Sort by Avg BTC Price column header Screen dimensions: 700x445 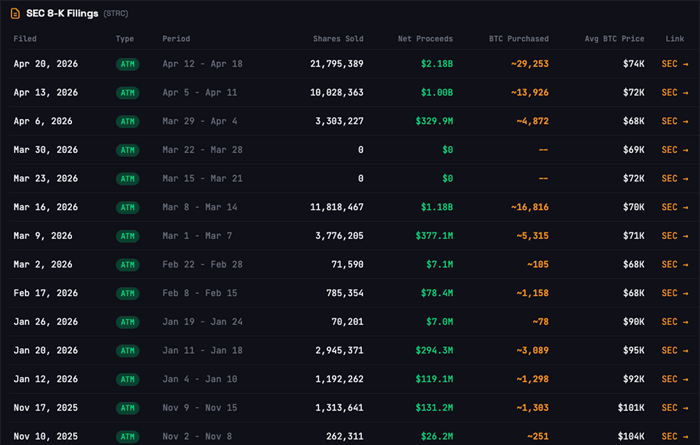pos(615,39)
